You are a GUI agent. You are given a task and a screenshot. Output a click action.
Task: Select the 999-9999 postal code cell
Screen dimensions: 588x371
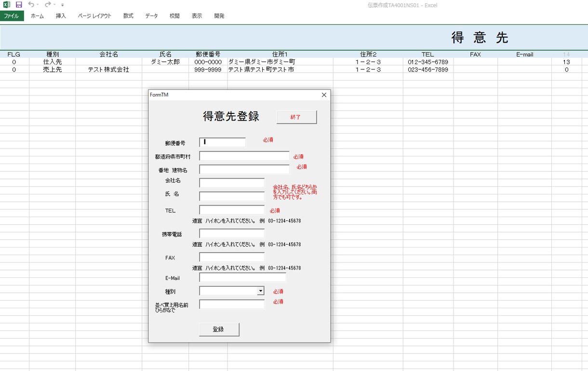point(208,69)
